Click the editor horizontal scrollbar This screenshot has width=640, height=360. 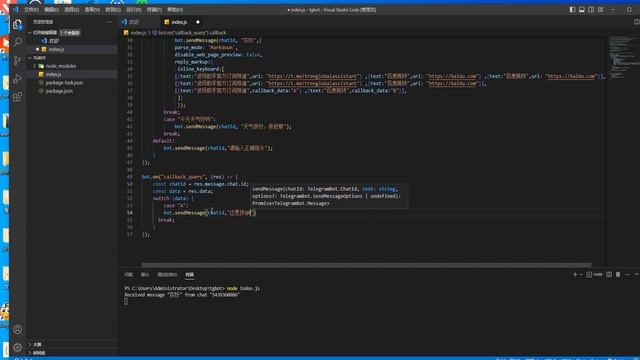click(366, 265)
